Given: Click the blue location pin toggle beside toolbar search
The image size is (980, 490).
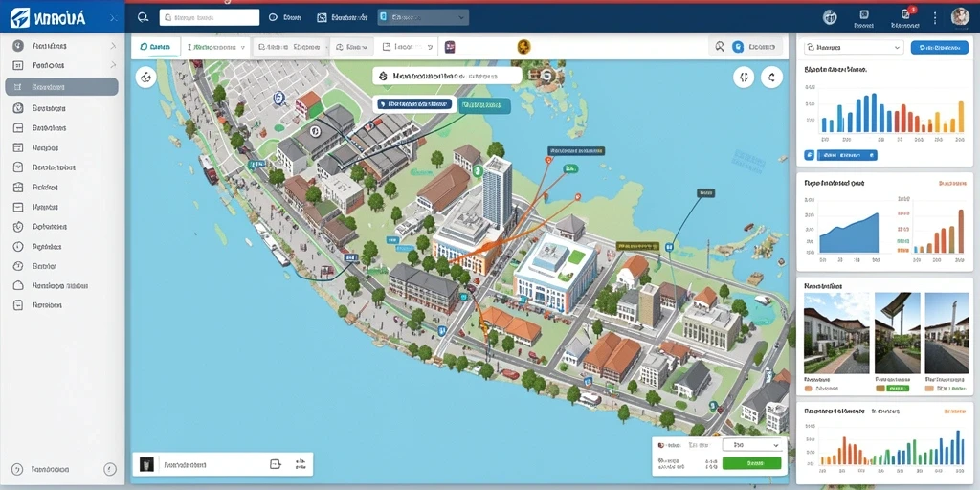Looking at the screenshot, I should tap(738, 46).
